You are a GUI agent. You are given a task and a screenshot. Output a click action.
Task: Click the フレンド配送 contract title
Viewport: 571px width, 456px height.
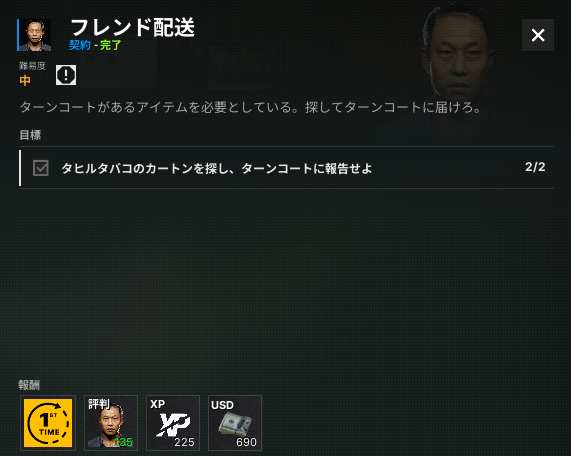[133, 28]
